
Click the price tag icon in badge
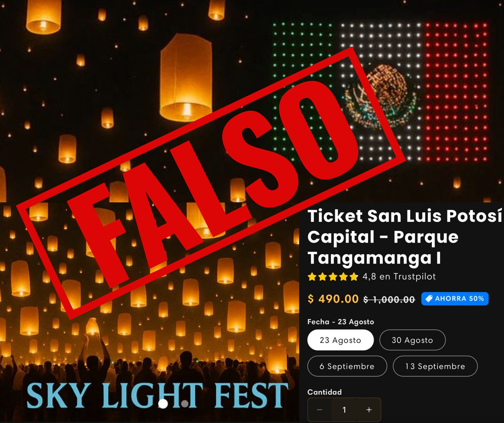coord(429,299)
